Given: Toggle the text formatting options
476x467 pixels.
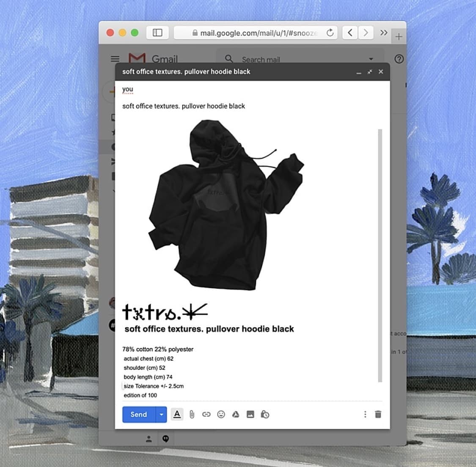Looking at the screenshot, I should 177,415.
